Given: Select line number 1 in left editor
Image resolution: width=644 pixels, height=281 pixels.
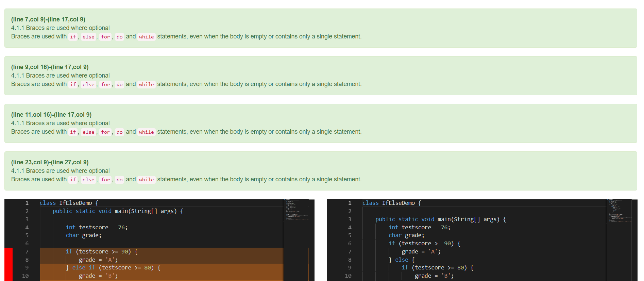Looking at the screenshot, I should (x=27, y=203).
